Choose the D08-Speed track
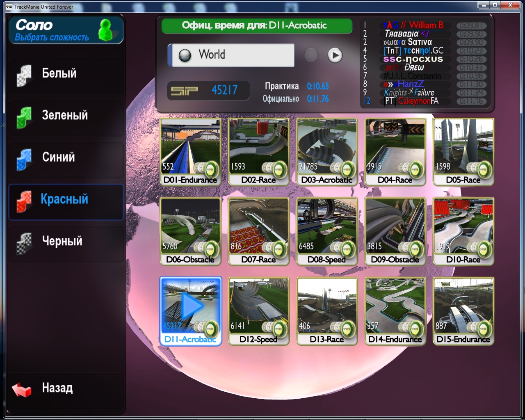Image resolution: width=525 pixels, height=420 pixels. point(326,231)
